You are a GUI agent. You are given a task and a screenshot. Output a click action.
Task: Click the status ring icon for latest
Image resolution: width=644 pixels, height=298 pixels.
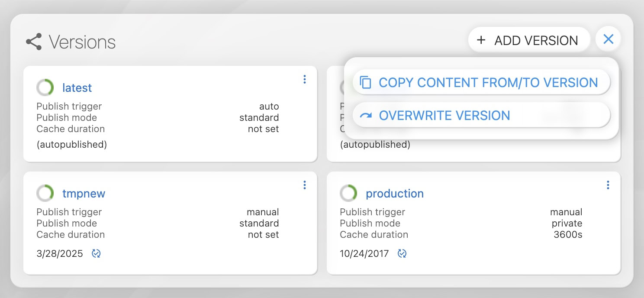coord(45,87)
